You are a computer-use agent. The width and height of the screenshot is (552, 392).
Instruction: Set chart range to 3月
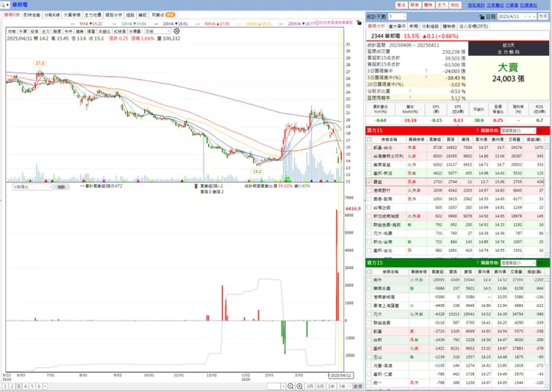pos(310,386)
